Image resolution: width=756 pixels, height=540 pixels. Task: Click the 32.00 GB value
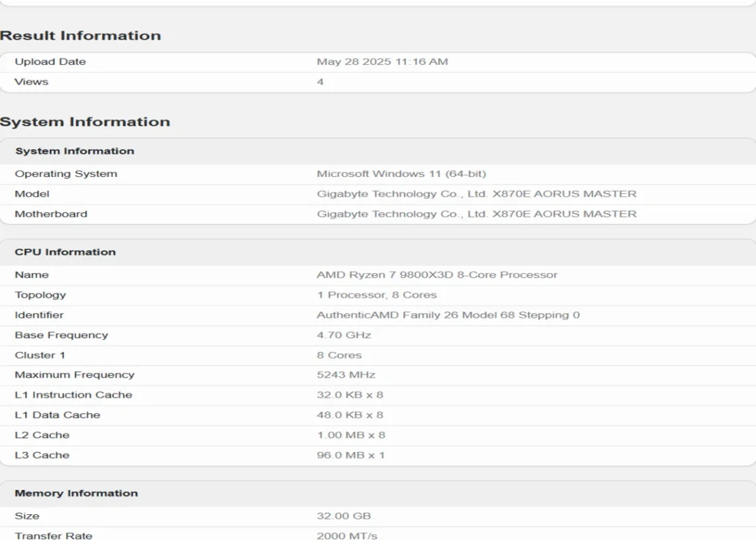click(344, 516)
